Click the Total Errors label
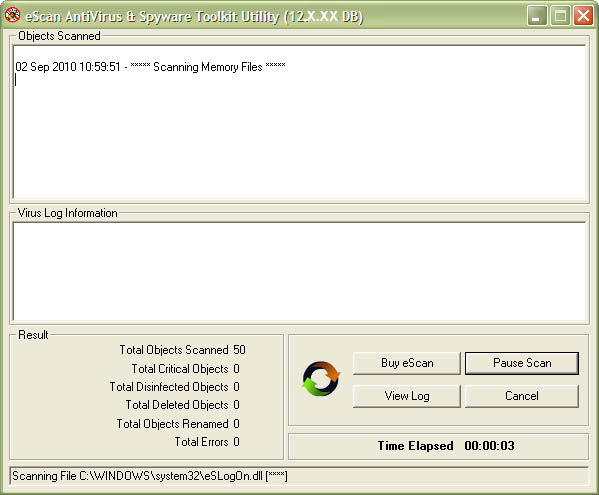Image resolution: width=599 pixels, height=495 pixels. [201, 442]
